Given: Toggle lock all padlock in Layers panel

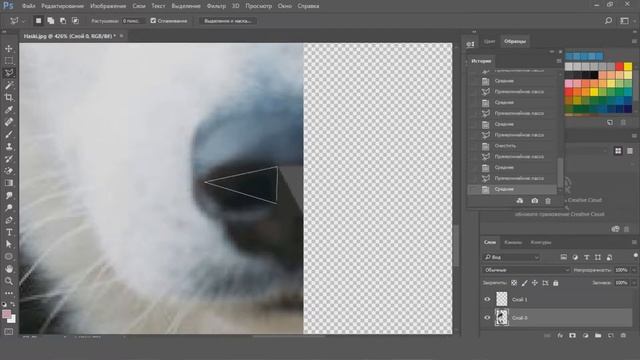Looking at the screenshot, I should [556, 283].
